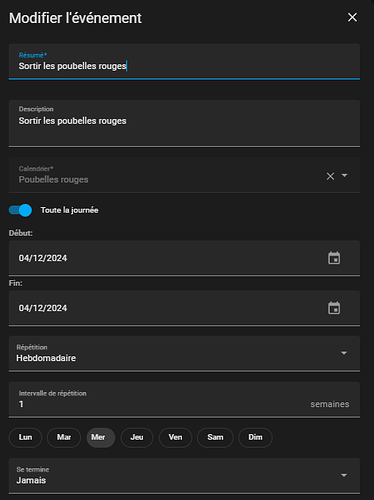The width and height of the screenshot is (374, 500).
Task: Select Jeu weekday chip
Action: 137,437
